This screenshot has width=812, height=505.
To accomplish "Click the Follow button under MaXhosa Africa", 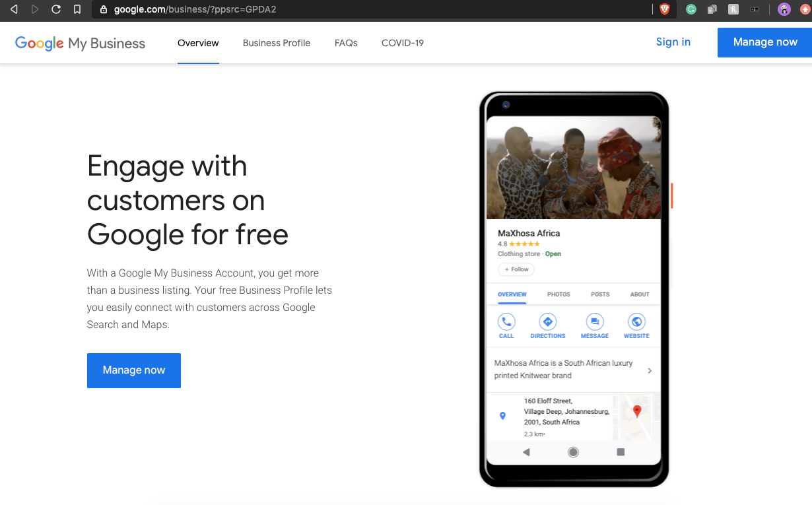I will 516,269.
